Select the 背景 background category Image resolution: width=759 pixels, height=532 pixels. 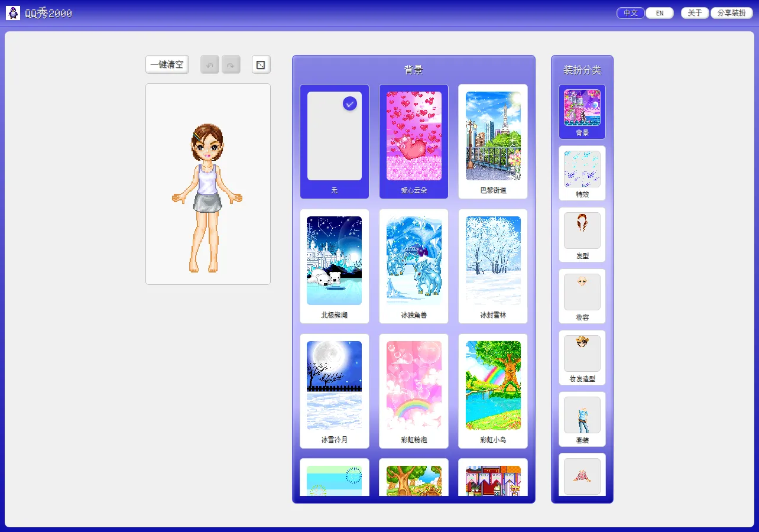pyautogui.click(x=582, y=112)
